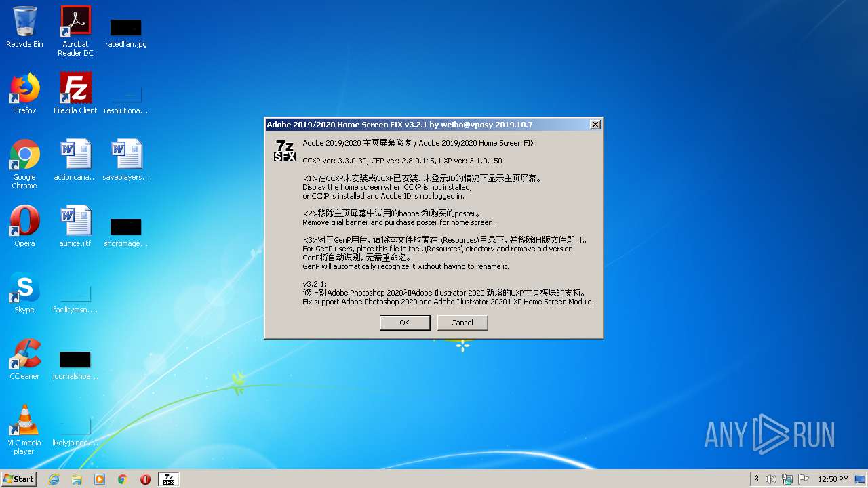The image size is (868, 488).
Task: Show hidden system tray icons
Action: (x=756, y=479)
